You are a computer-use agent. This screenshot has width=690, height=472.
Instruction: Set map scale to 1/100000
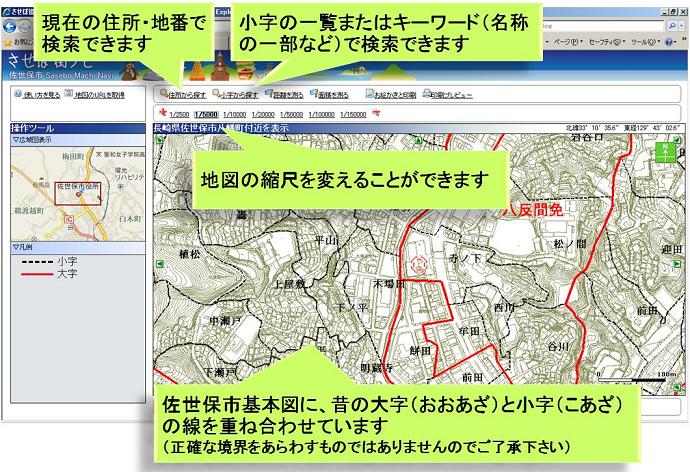pyautogui.click(x=322, y=114)
